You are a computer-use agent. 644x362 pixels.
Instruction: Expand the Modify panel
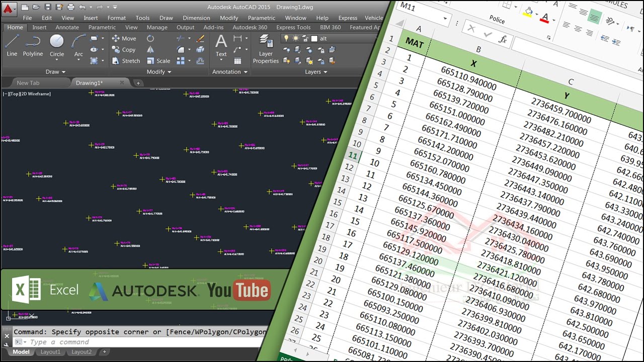point(159,72)
